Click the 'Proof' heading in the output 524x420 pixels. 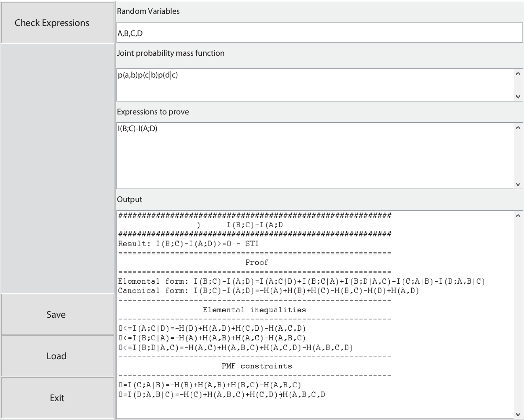coord(257,262)
